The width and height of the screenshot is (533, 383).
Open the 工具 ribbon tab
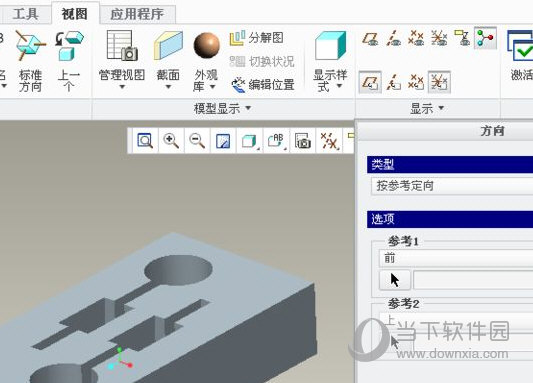[x=25, y=14]
